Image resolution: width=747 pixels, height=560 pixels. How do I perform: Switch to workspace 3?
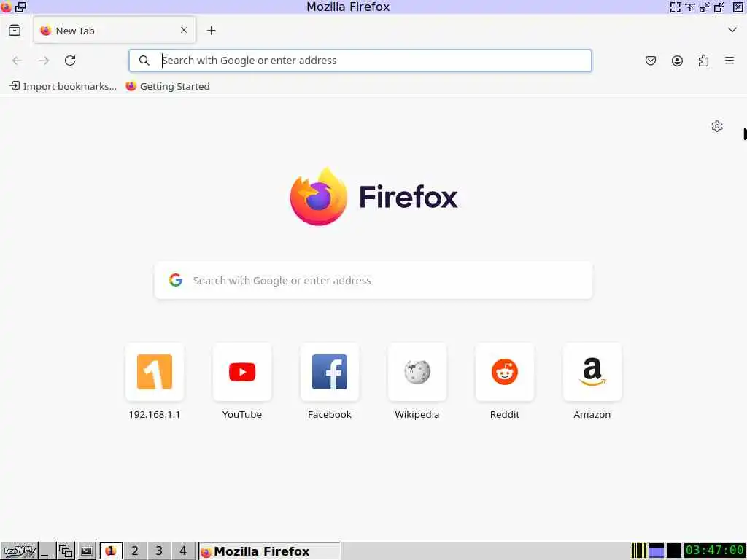click(159, 551)
